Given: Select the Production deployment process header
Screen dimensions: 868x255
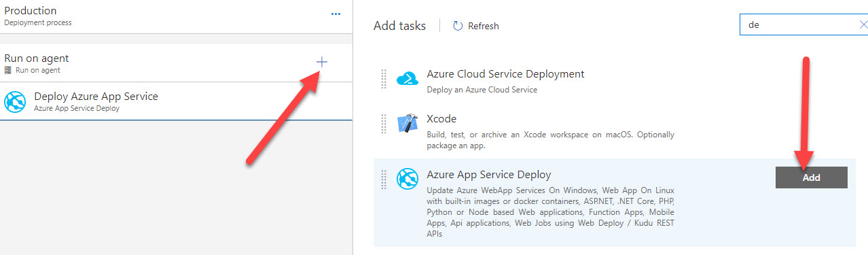Looking at the screenshot, I should point(176,16).
